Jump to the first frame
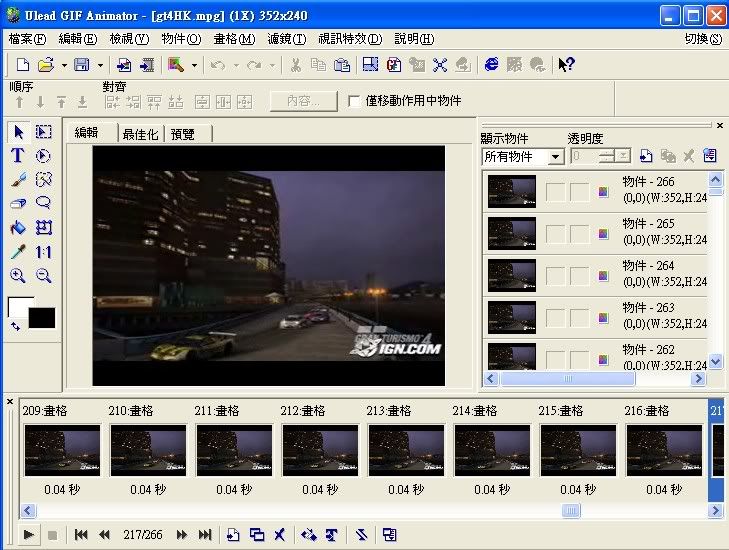729x550 pixels. click(81, 535)
